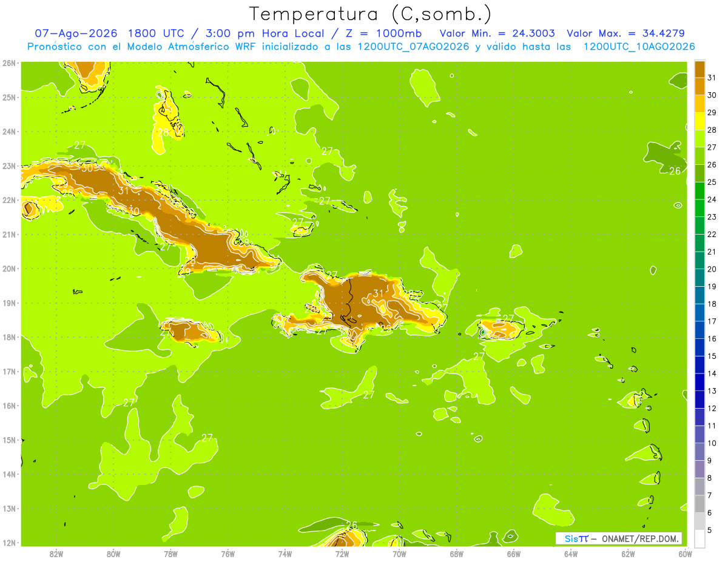Click the longitude label "62W"

pyautogui.click(x=628, y=554)
